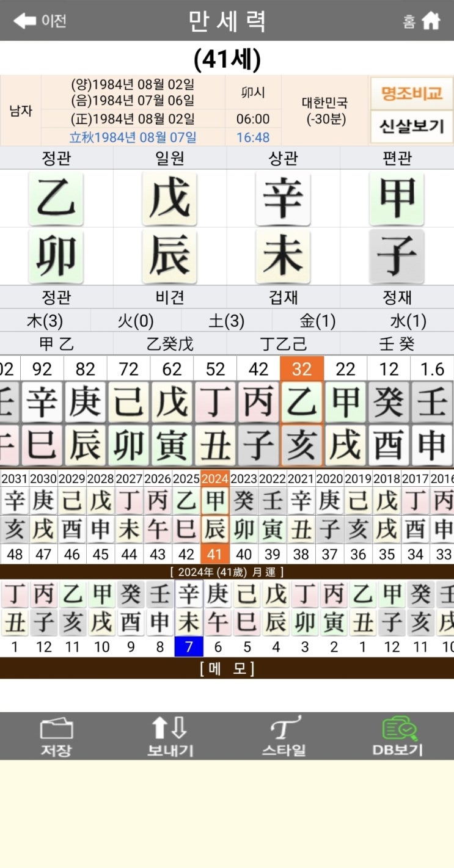Open the [메 모] memo bar

(227, 668)
